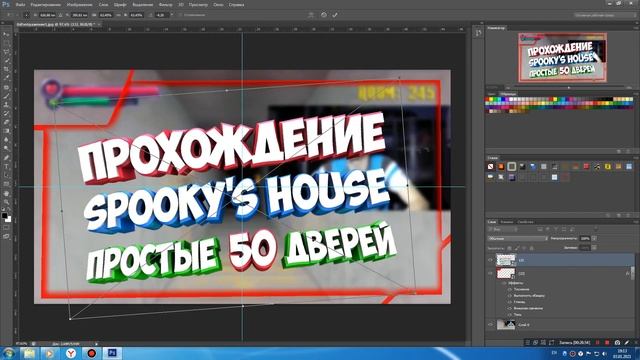
Task: Take screenshot with recorder camera icon
Action: [x=617, y=342]
